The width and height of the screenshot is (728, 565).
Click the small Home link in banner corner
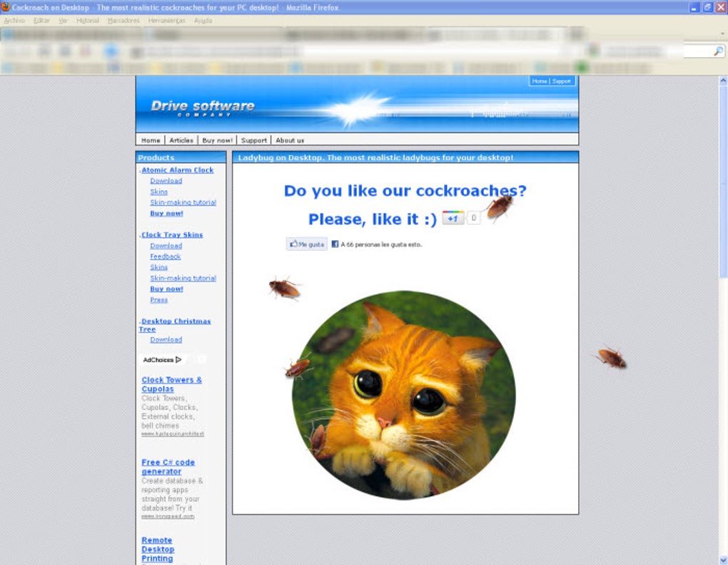(x=539, y=81)
